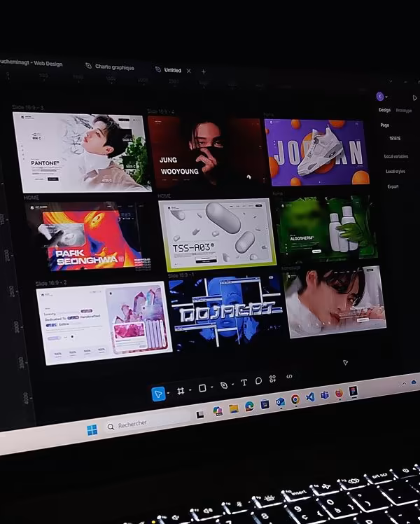Click the Page section header

(384, 125)
